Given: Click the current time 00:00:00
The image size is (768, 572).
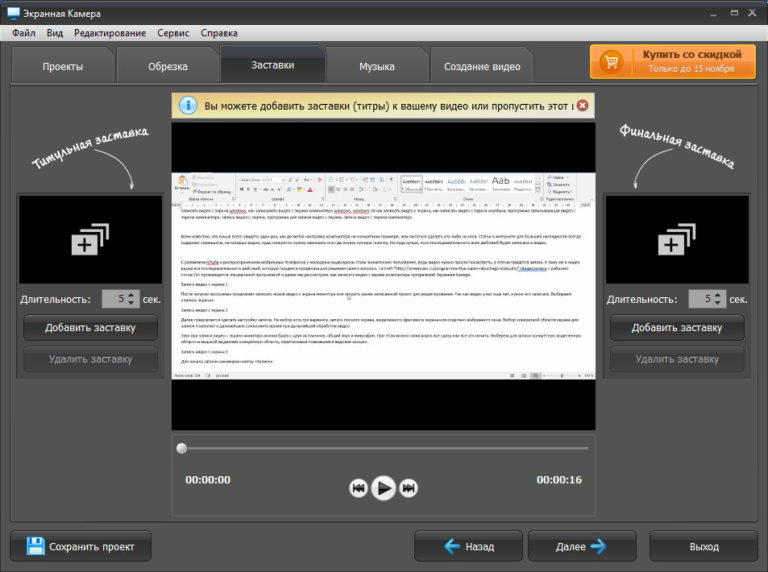Looking at the screenshot, I should (208, 480).
